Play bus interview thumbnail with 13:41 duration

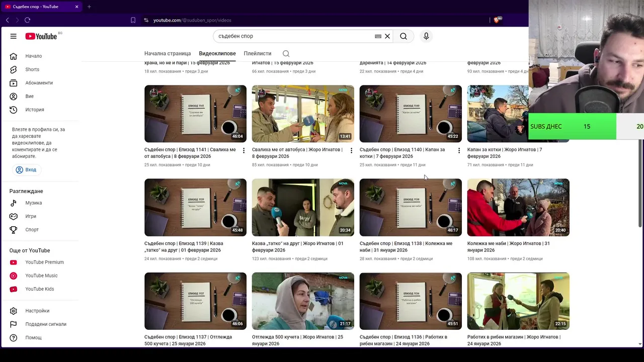point(303,114)
